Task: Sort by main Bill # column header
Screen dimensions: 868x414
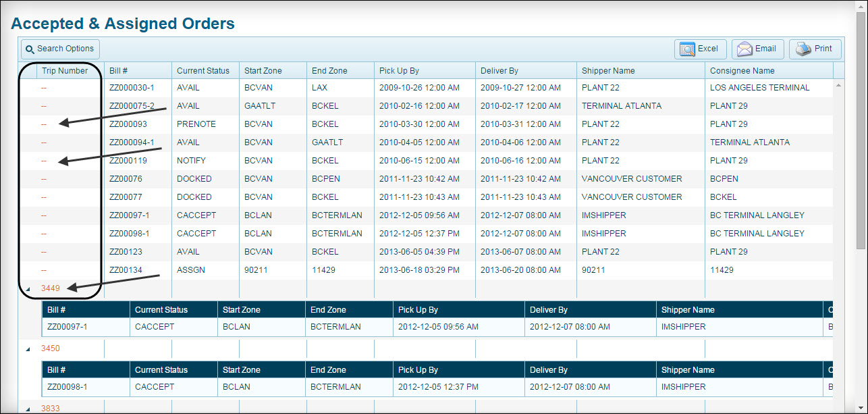Action: pos(138,71)
